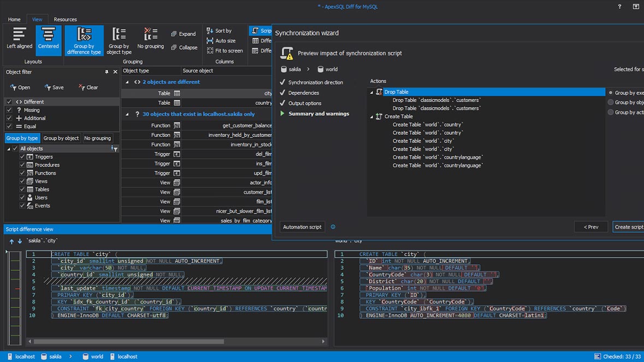644x362 pixels.
Task: Activate Group by difference type
Action: click(x=84, y=38)
